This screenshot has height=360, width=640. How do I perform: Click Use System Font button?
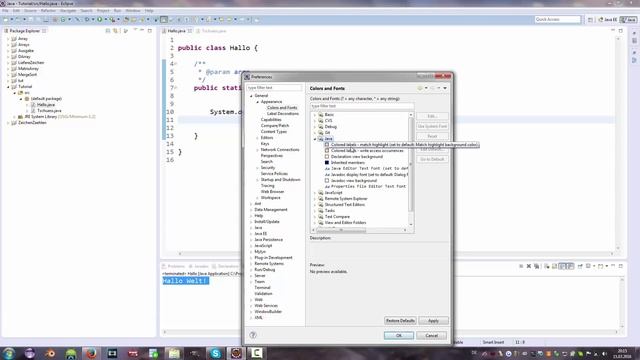(432, 126)
